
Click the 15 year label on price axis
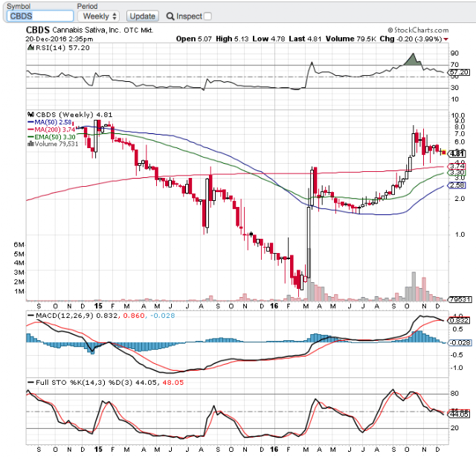(98, 306)
